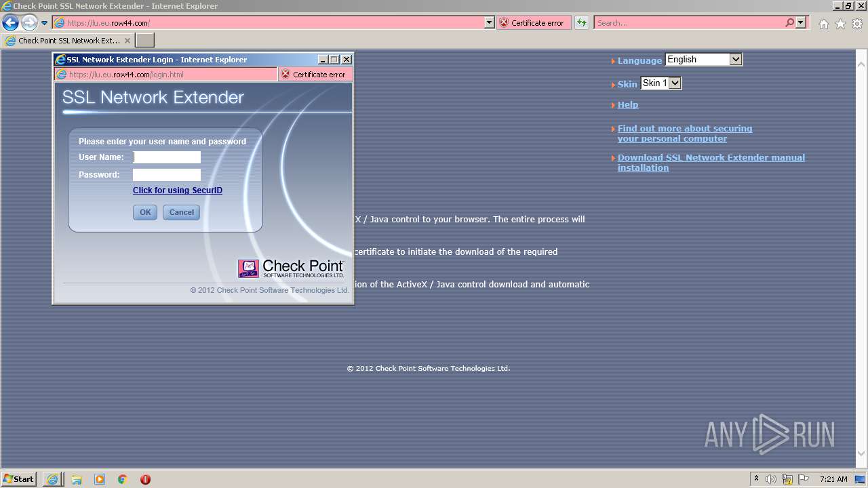This screenshot has width=868, height=488.
Task: Click the 7:21 AM clock
Action: point(833,479)
